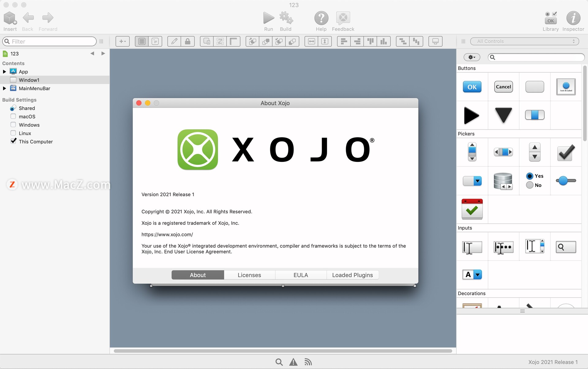The image size is (588, 369).
Task: Click the Insert cube icon
Action: (x=10, y=18)
